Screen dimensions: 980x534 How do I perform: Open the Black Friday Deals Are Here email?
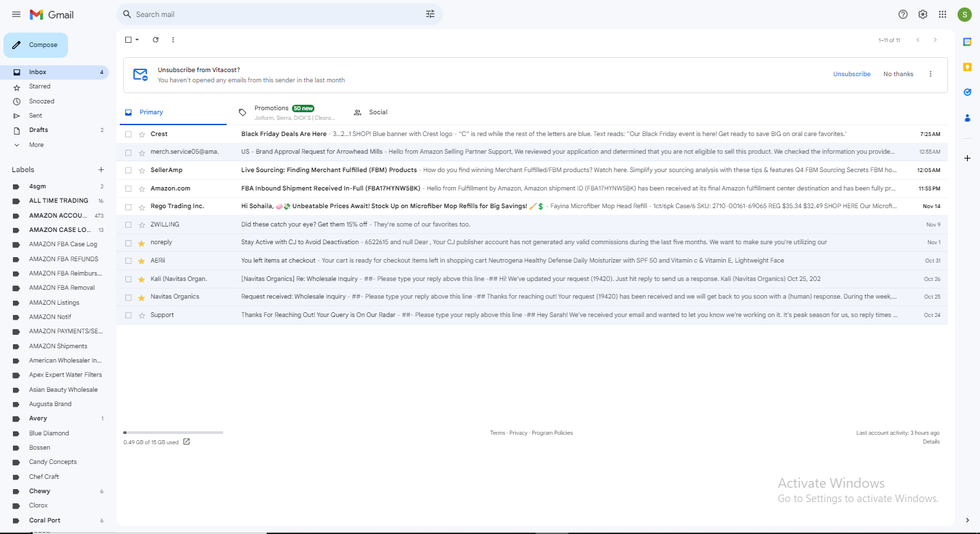(532, 135)
